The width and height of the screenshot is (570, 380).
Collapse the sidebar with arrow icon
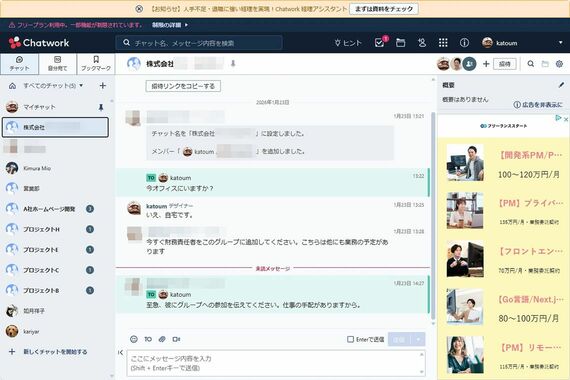click(121, 352)
